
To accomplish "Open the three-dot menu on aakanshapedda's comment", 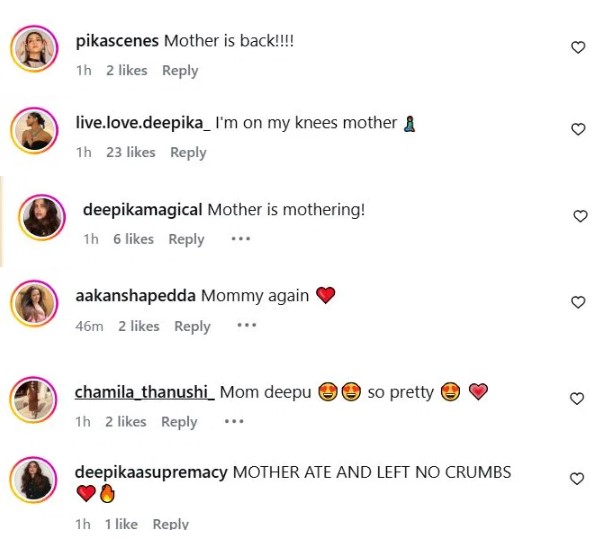I will point(246,326).
